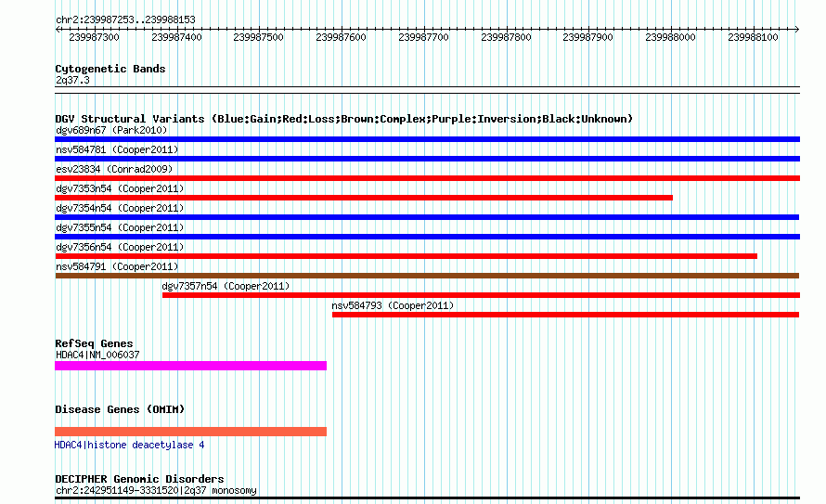Select the dgv7355n54 blue gain bar

(427, 237)
